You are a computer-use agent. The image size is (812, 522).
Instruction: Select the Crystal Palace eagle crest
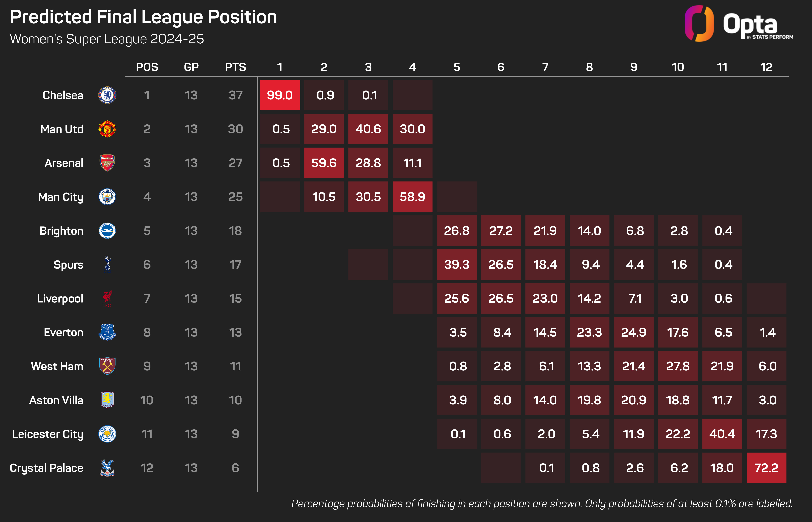pyautogui.click(x=107, y=468)
